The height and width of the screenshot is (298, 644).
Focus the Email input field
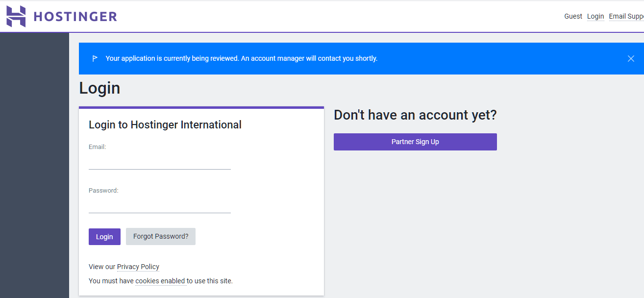pos(160,161)
